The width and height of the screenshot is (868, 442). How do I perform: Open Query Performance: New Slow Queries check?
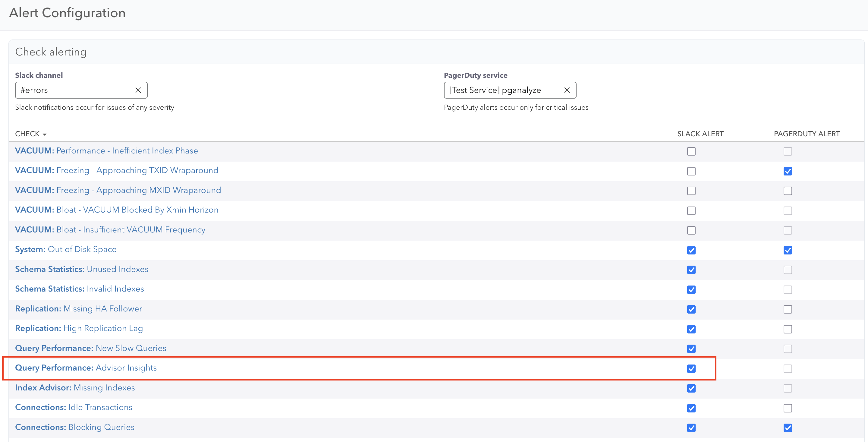(x=91, y=348)
